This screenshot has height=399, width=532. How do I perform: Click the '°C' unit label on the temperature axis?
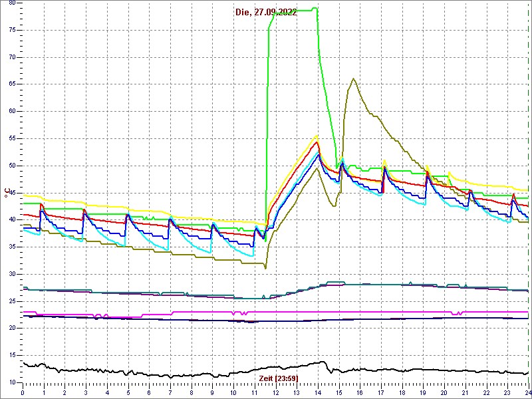(x=7, y=193)
